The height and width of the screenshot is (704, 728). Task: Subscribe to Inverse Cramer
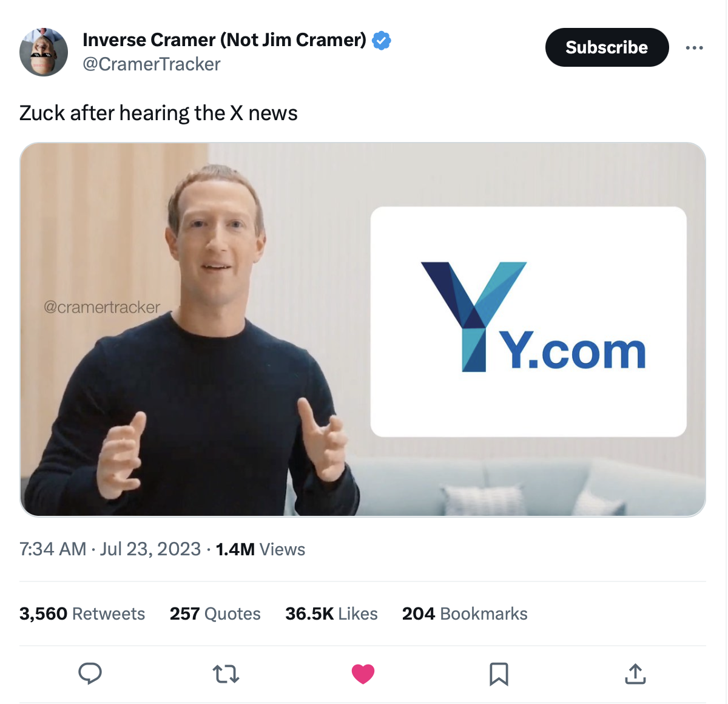[x=607, y=47]
